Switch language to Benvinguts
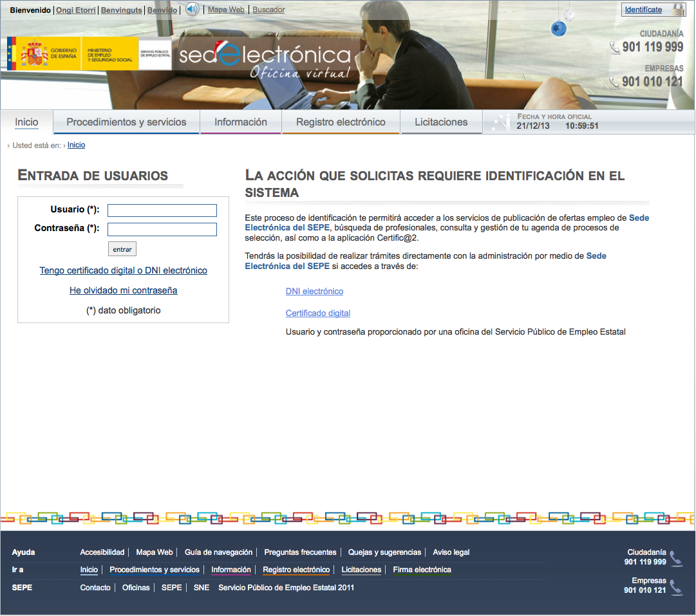 tap(122, 10)
